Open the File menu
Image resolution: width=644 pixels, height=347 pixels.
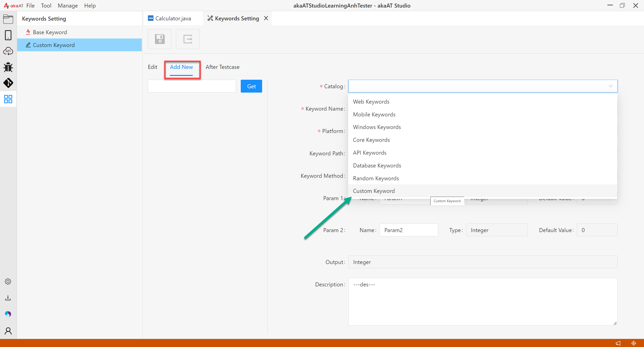click(30, 6)
